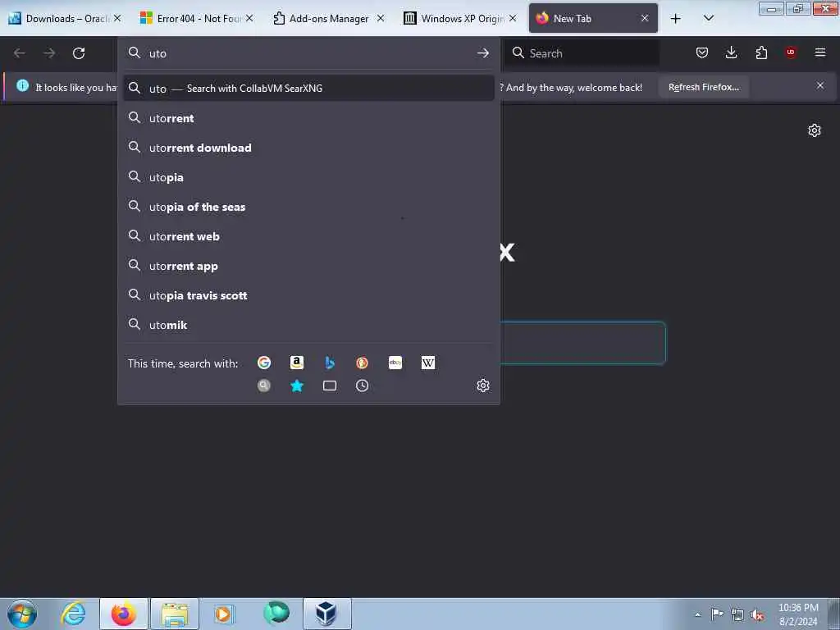The width and height of the screenshot is (840, 630).
Task: Open File Explorer from taskbar
Action: pos(175,614)
